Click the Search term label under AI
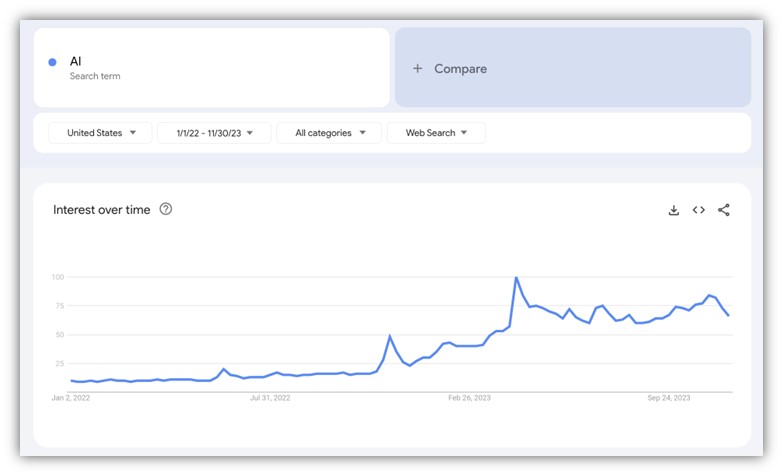This screenshot has width=783, height=476. pos(95,76)
